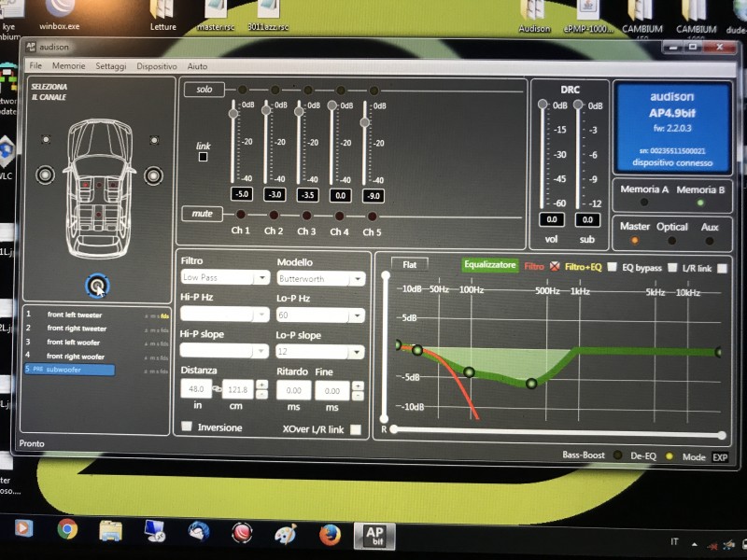747x560 pixels.
Task: Toggle the Filtro+EQ display checkbox
Action: point(613,267)
